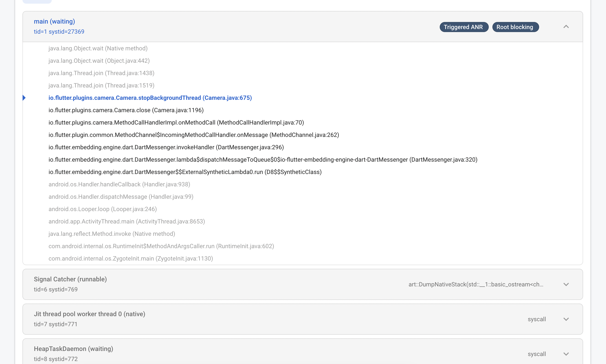Expand the HeapTaskDaemon thread details
The width and height of the screenshot is (606, 364).
point(566,354)
